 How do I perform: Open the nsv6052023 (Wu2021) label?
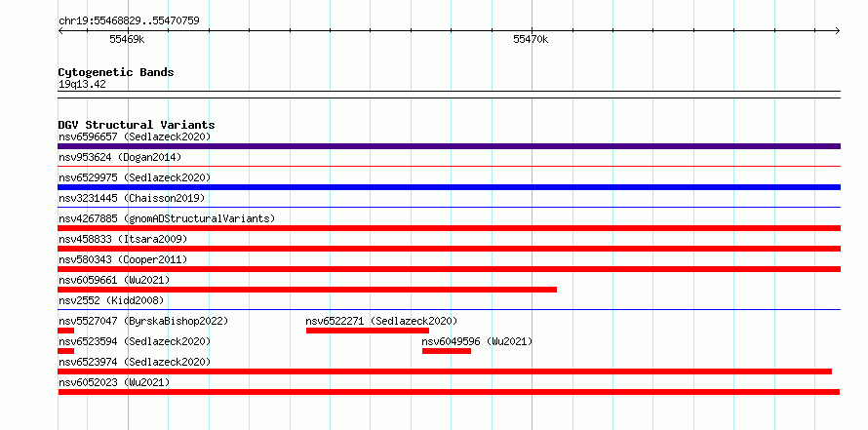click(x=114, y=382)
